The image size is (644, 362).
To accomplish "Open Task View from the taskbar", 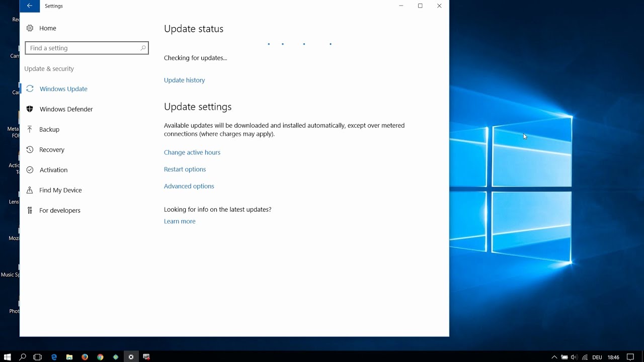I will tap(38, 357).
